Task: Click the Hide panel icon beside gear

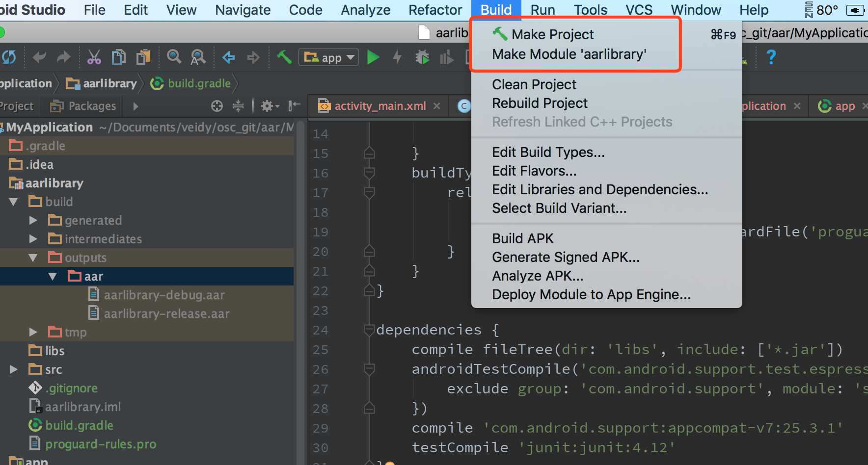Action: tap(294, 105)
